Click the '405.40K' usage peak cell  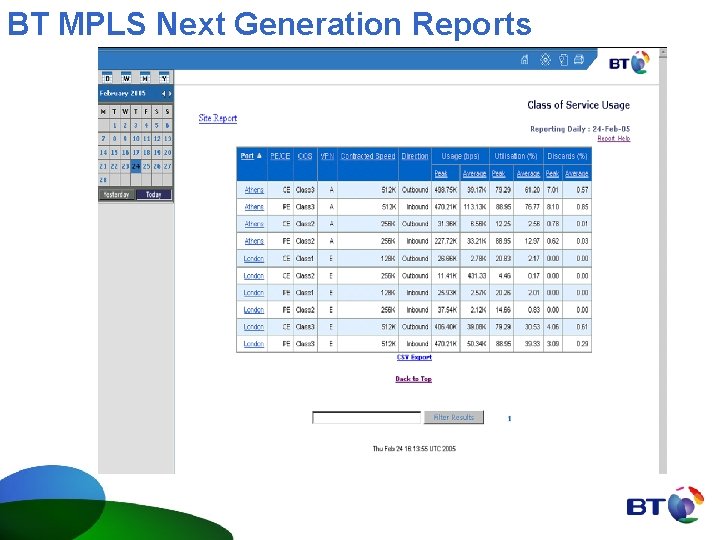445,327
